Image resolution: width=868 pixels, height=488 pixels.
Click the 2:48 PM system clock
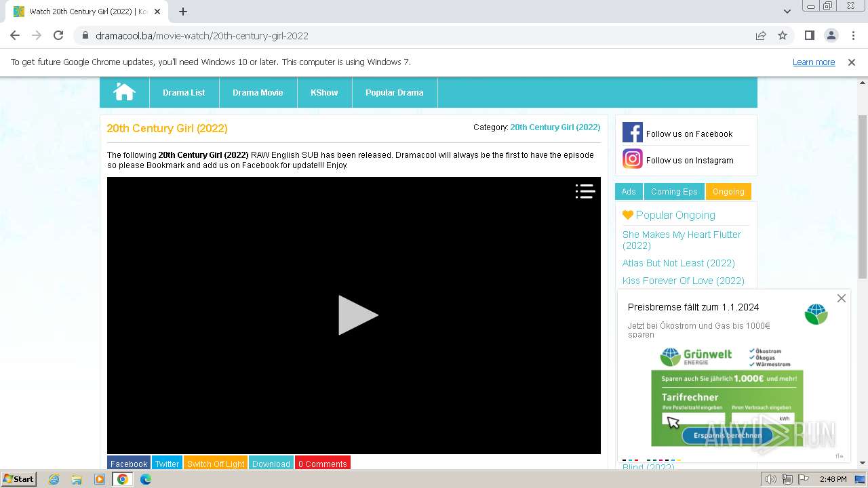833,479
